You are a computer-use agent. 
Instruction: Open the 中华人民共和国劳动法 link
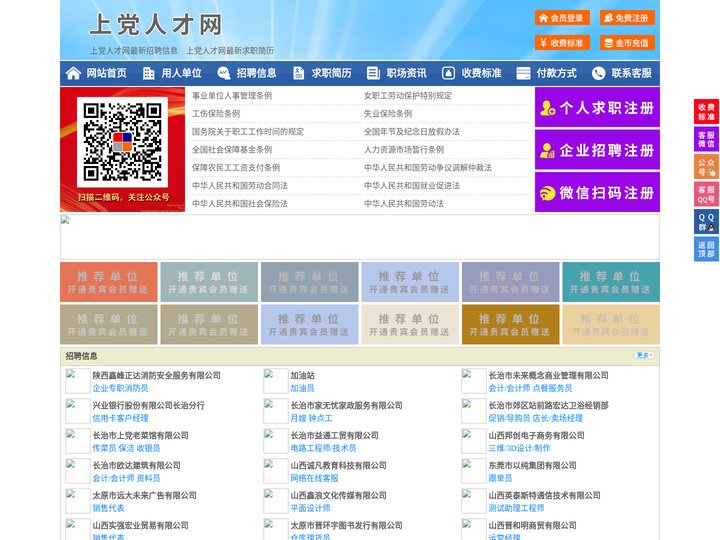tap(404, 203)
